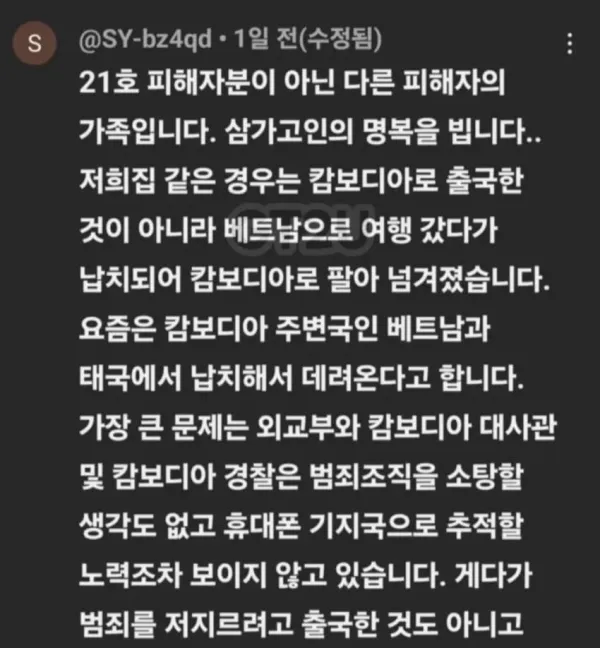600x648 pixels.
Task: Click the "(수정됨)" edited label
Action: tap(337, 39)
